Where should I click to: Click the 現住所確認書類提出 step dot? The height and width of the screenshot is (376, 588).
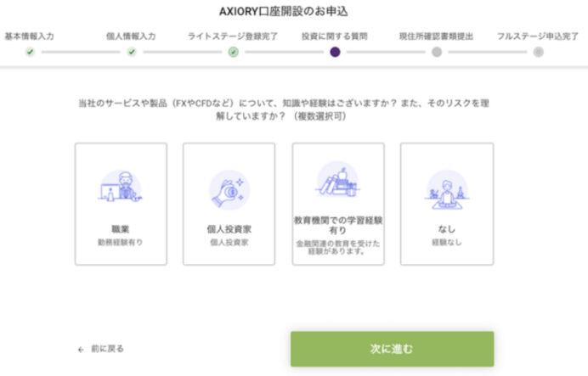437,52
